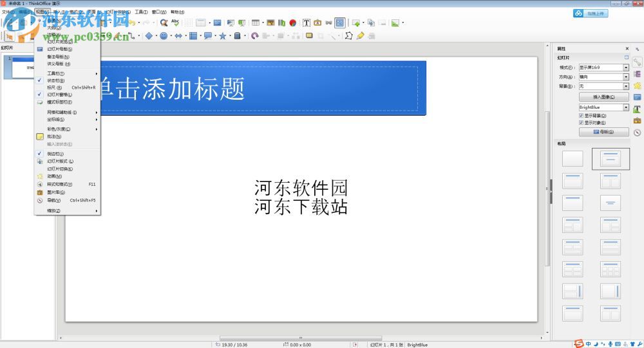This screenshot has width=644, height=348.
Task: Expand the 格式 slide format dropdown
Action: (626, 68)
